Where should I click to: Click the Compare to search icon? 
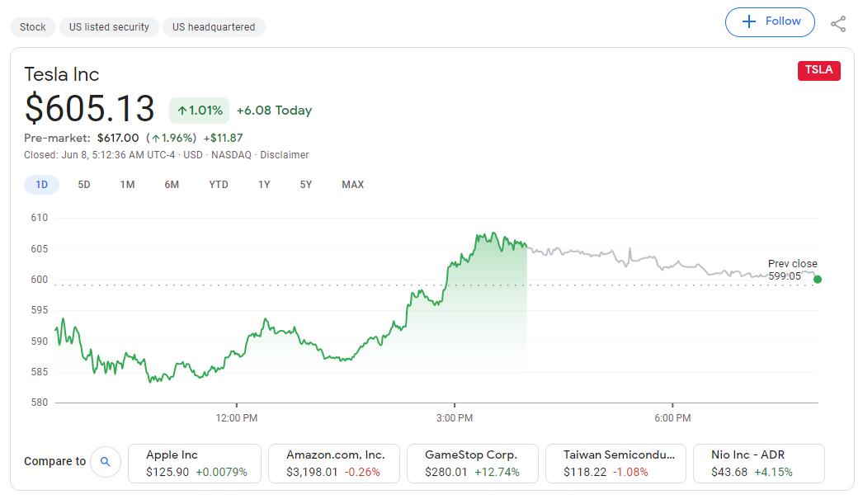pyautogui.click(x=105, y=462)
